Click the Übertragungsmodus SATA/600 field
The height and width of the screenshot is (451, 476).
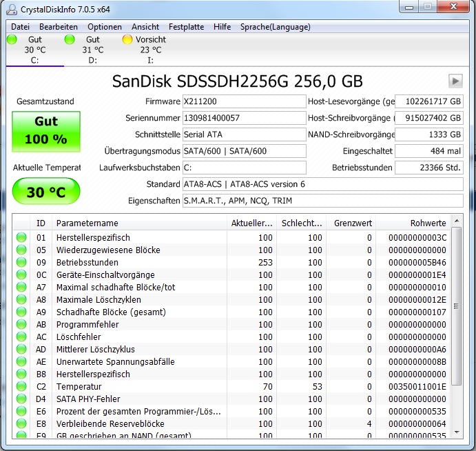click(244, 151)
